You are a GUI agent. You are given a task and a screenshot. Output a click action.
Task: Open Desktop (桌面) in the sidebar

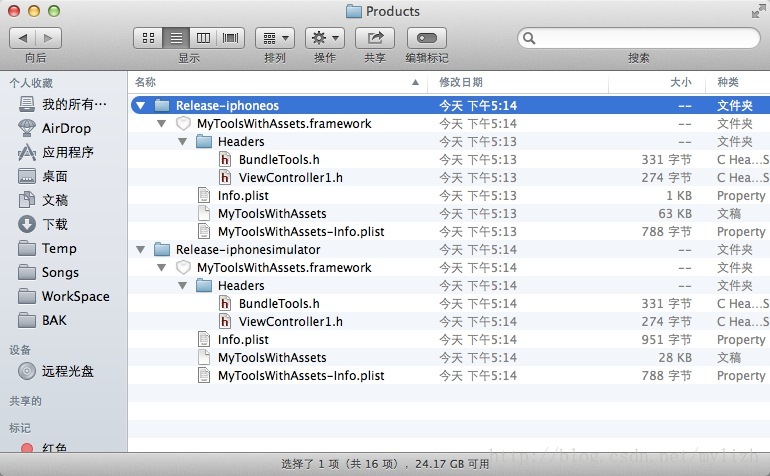point(43,176)
